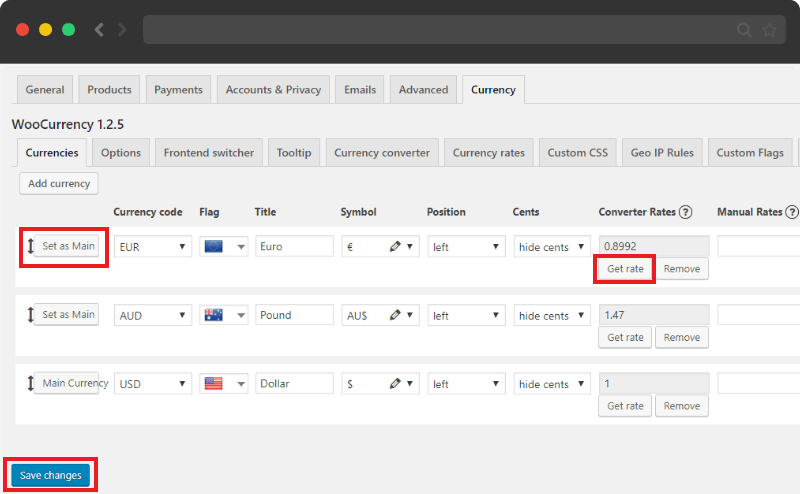Open the Cents dropdown for Dollar row
The width and height of the screenshot is (800, 494).
[x=552, y=384]
